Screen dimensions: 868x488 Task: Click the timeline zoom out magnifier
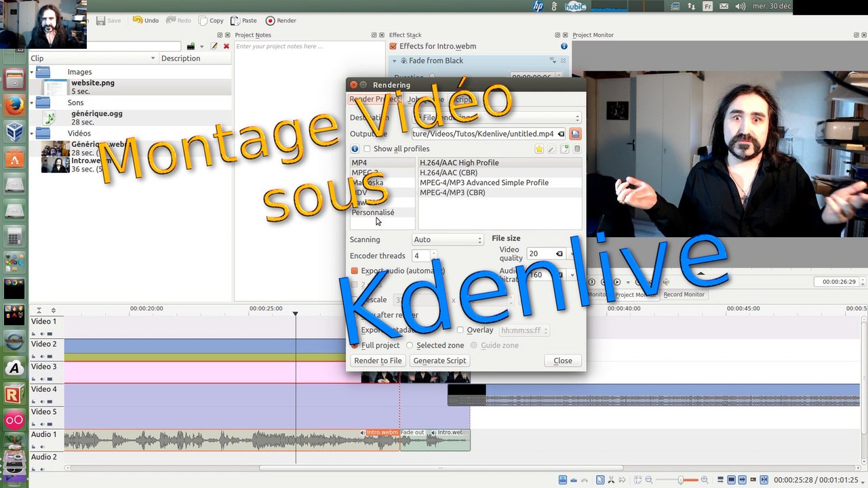point(649,480)
